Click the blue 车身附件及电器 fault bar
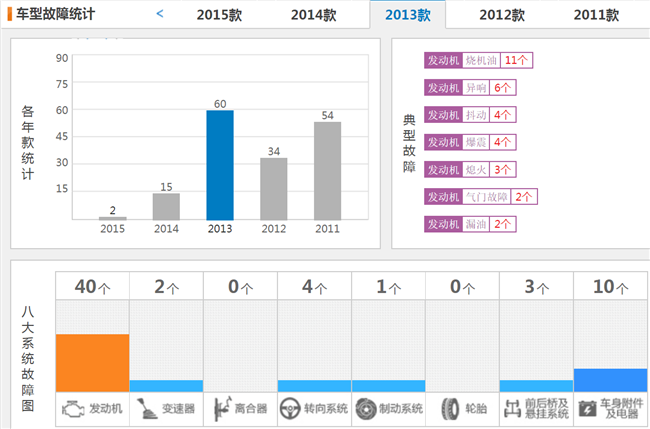 coord(610,380)
